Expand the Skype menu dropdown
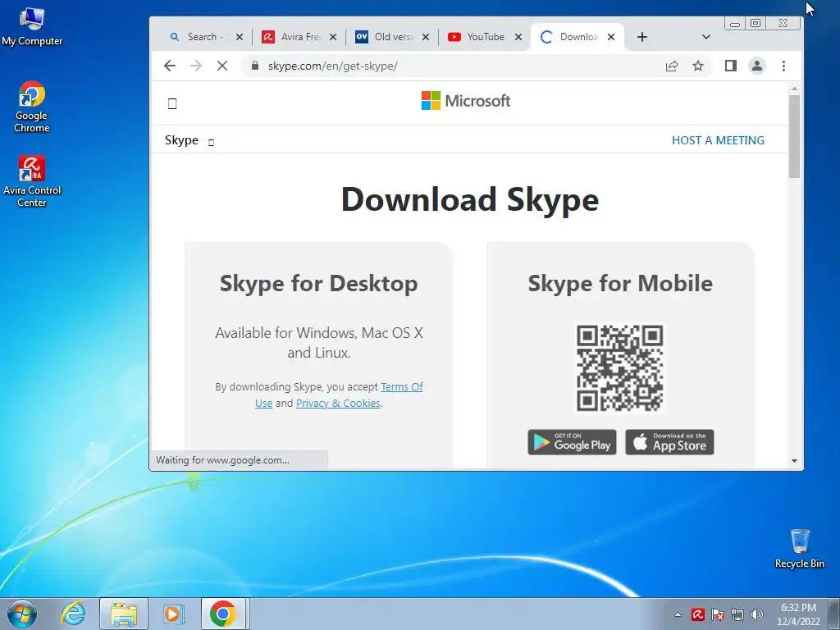This screenshot has width=840, height=630. [x=211, y=142]
